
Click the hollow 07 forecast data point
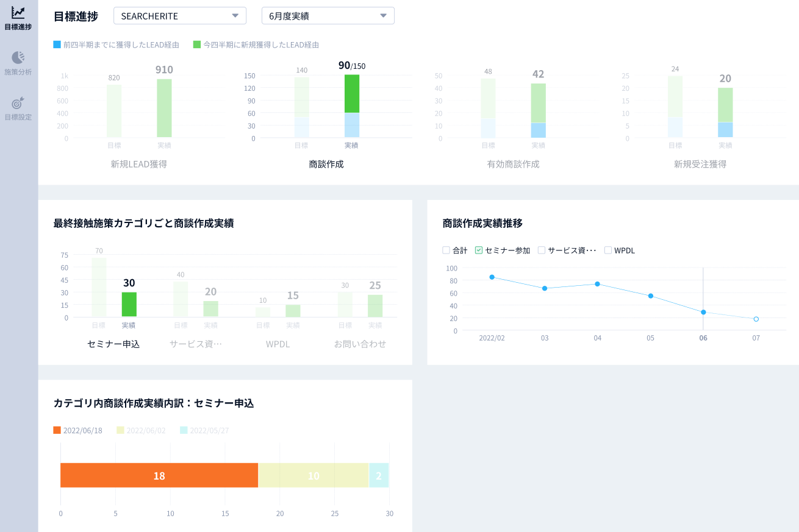(756, 319)
